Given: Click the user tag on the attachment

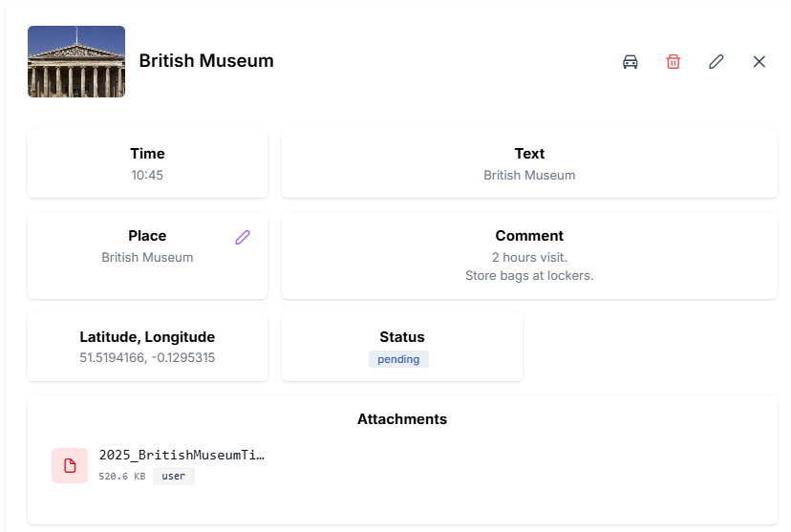Looking at the screenshot, I should pyautogui.click(x=173, y=476).
